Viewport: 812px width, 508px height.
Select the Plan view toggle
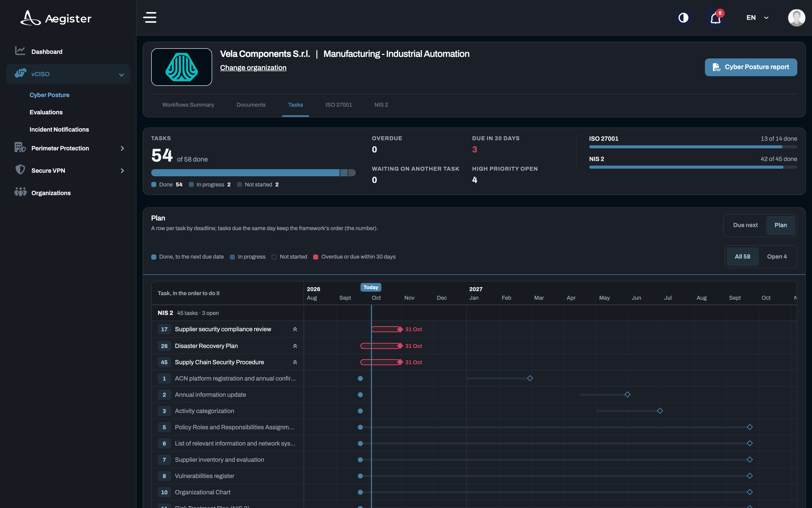coord(781,225)
